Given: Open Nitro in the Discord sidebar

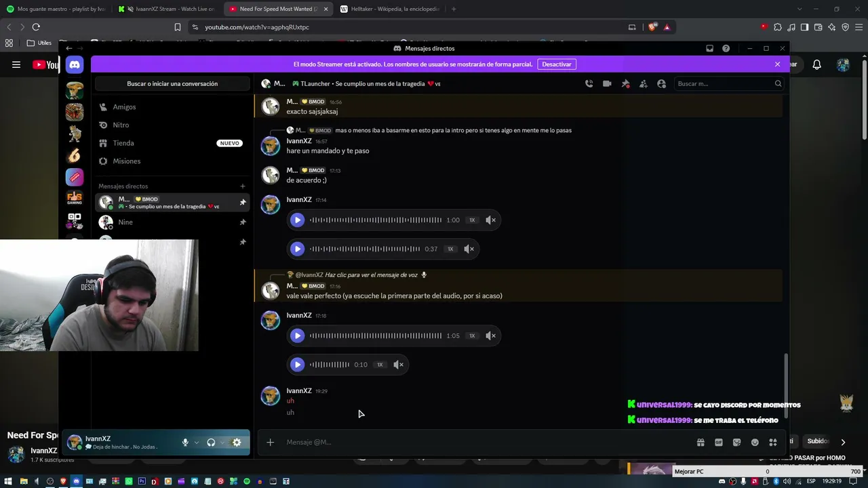Looking at the screenshot, I should tap(172, 125).
